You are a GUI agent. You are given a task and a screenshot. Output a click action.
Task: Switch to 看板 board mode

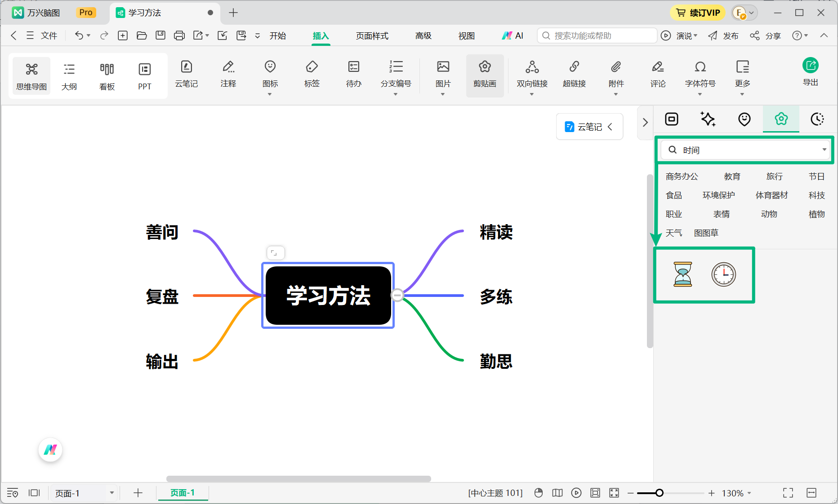pos(107,75)
